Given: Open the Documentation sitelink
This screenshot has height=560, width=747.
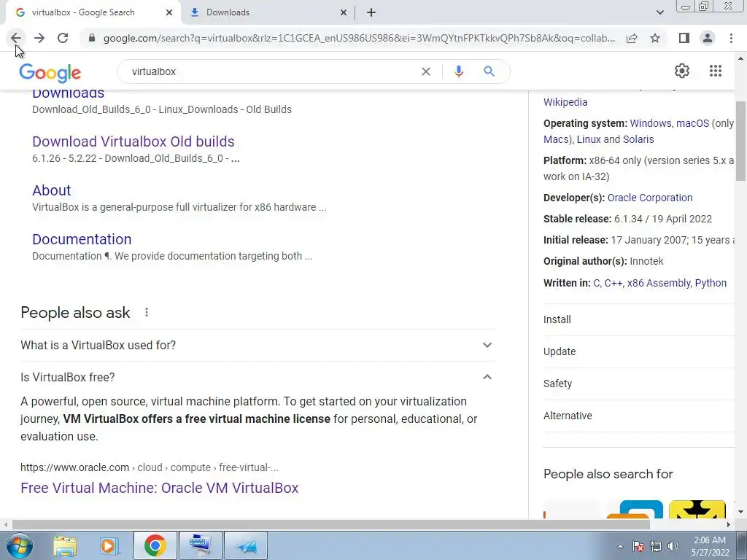Looking at the screenshot, I should click(82, 239).
